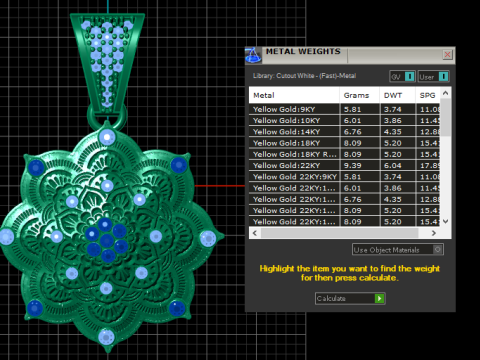
Task: Select the Yellow Gold:9KY row
Action: 345,109
